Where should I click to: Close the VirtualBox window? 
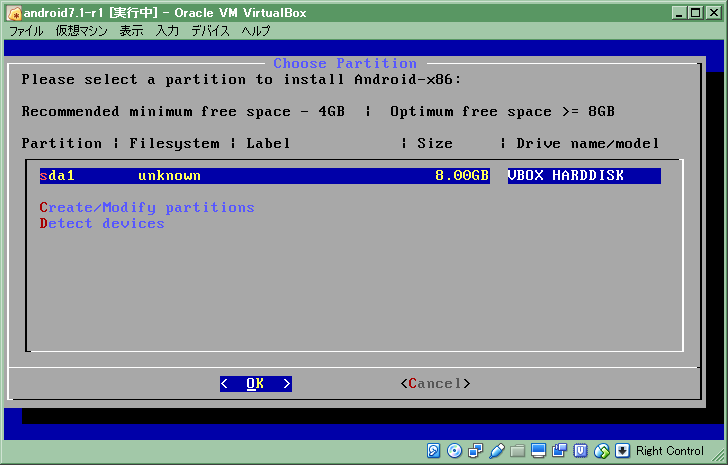tap(714, 13)
